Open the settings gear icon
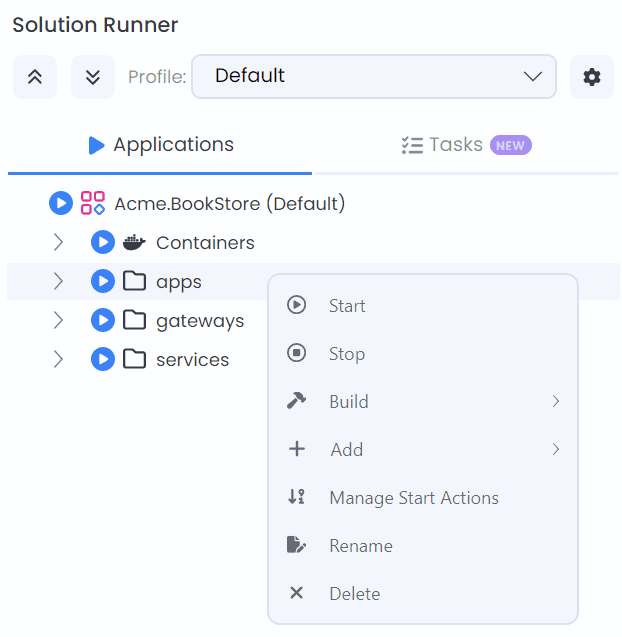 tap(592, 77)
